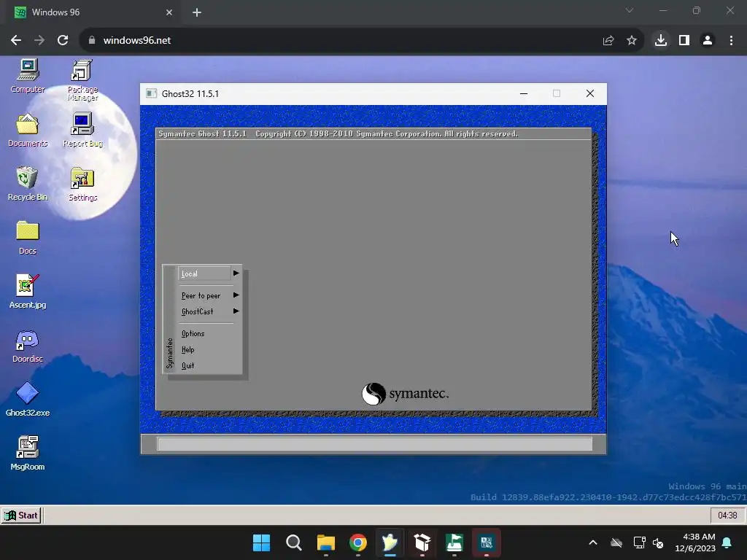This screenshot has width=747, height=560.
Task: Toggle the browser side panel icon
Action: (684, 41)
